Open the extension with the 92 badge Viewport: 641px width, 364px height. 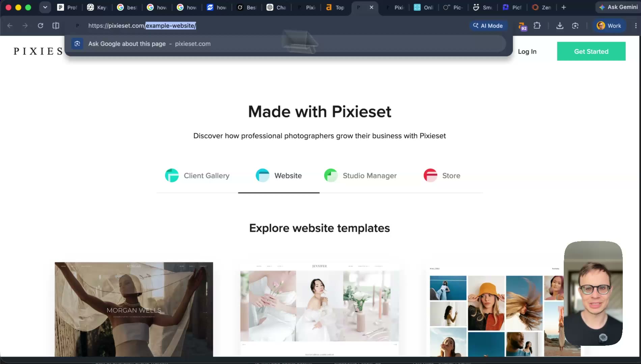[522, 26]
